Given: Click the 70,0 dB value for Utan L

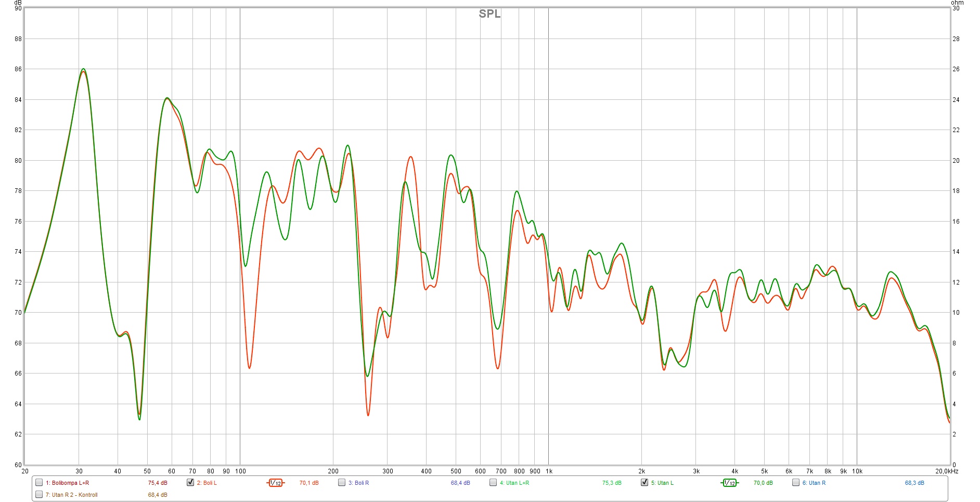Looking at the screenshot, I should point(763,483).
